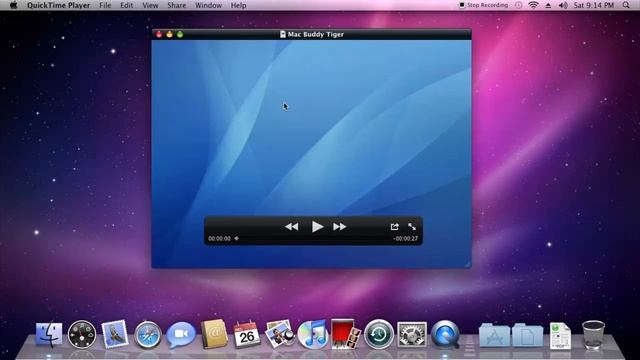The height and width of the screenshot is (360, 640).
Task: Open the Applications folder stack in Dock
Action: click(x=494, y=335)
